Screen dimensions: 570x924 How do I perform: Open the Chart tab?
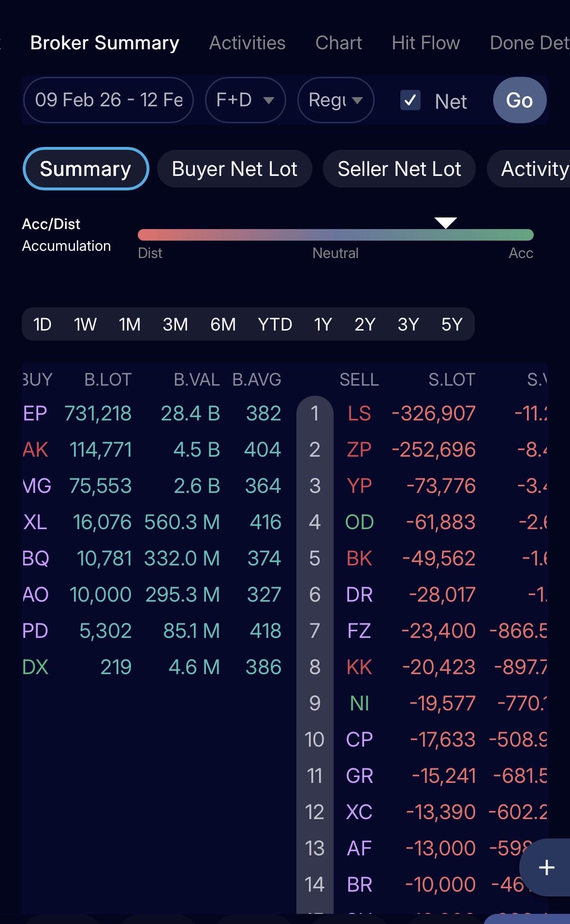point(338,43)
